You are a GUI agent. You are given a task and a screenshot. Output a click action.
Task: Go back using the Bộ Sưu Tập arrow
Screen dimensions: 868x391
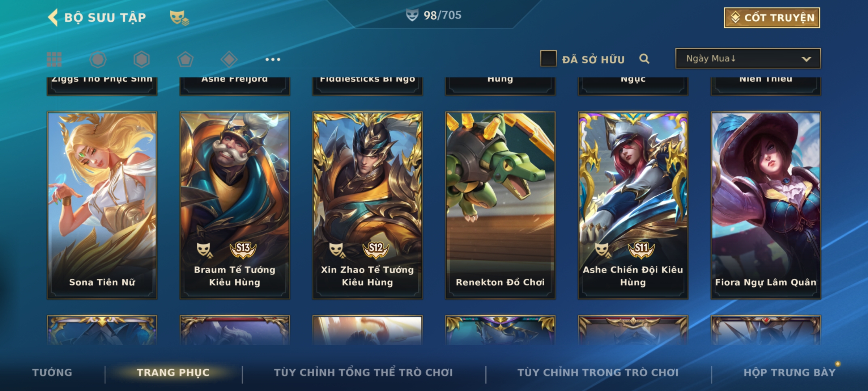click(53, 17)
